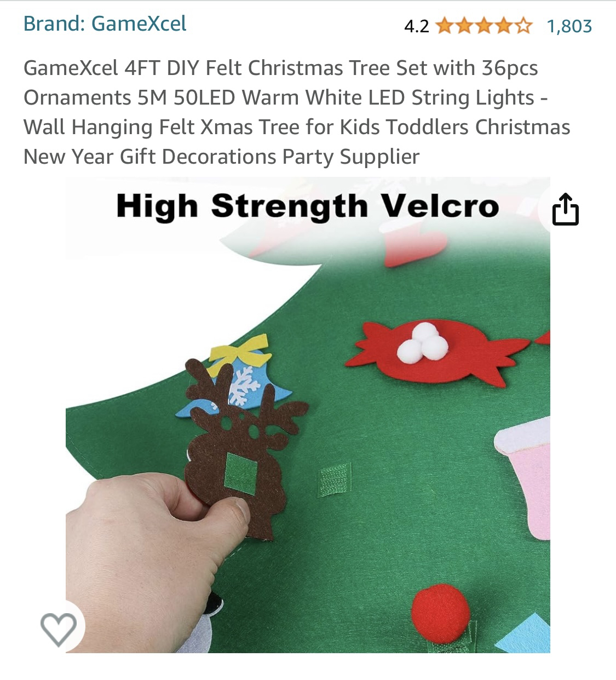
Task: Click the 4.2 rating number
Action: coord(417,26)
